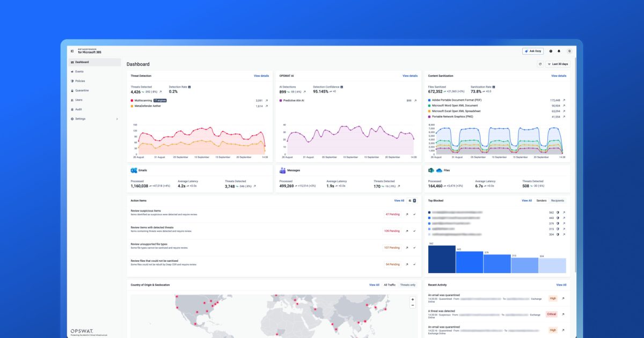Go to Dashboard in sidebar
Image resolution: width=644 pixels, height=338 pixels.
[x=94, y=62]
